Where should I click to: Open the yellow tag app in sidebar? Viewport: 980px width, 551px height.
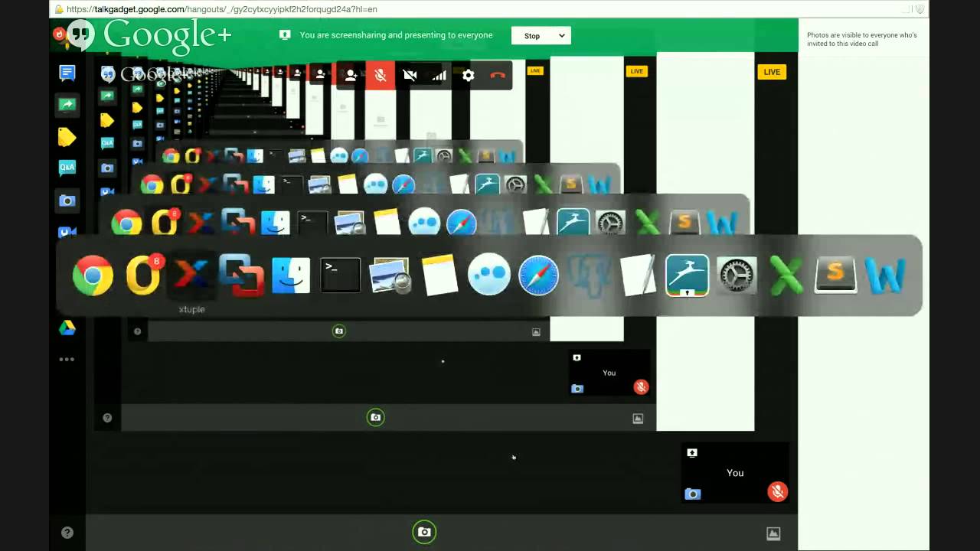click(x=67, y=136)
